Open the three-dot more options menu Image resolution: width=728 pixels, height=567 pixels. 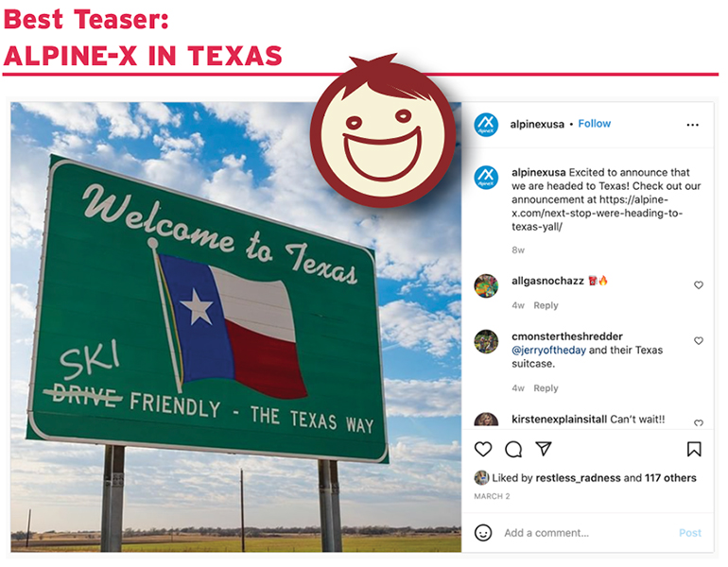point(692,125)
